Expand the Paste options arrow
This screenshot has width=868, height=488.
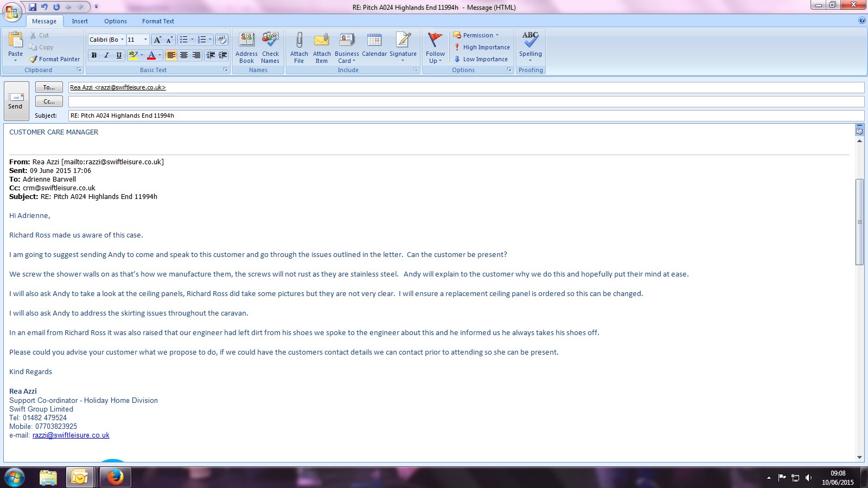[15, 60]
